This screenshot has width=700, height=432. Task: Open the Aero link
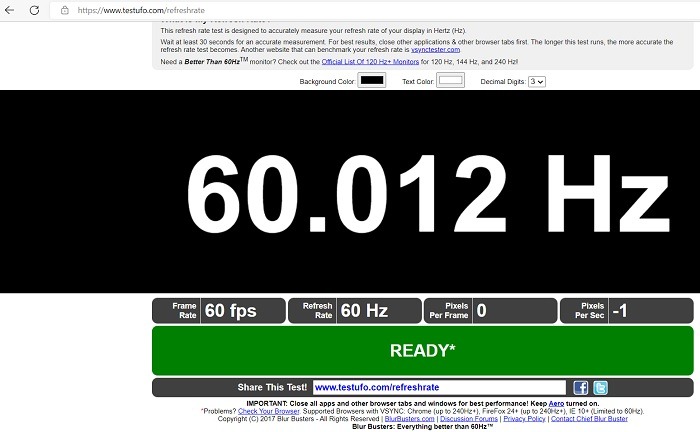(556, 403)
